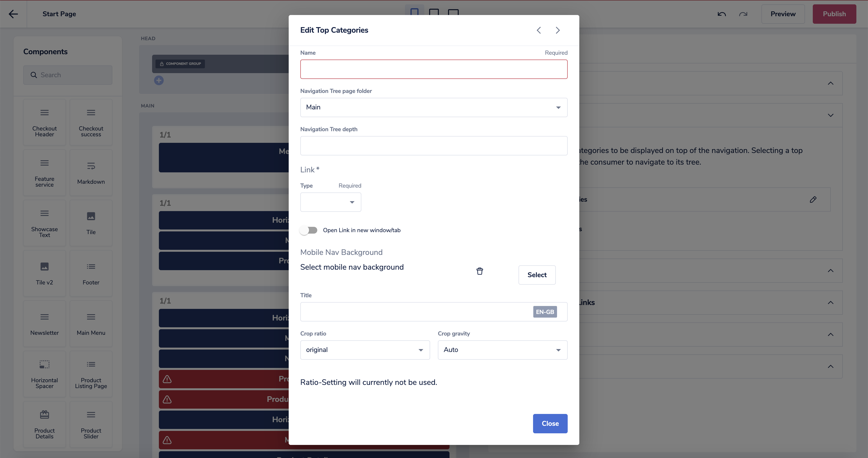
Task: Select the Tile component
Action: coord(91,223)
